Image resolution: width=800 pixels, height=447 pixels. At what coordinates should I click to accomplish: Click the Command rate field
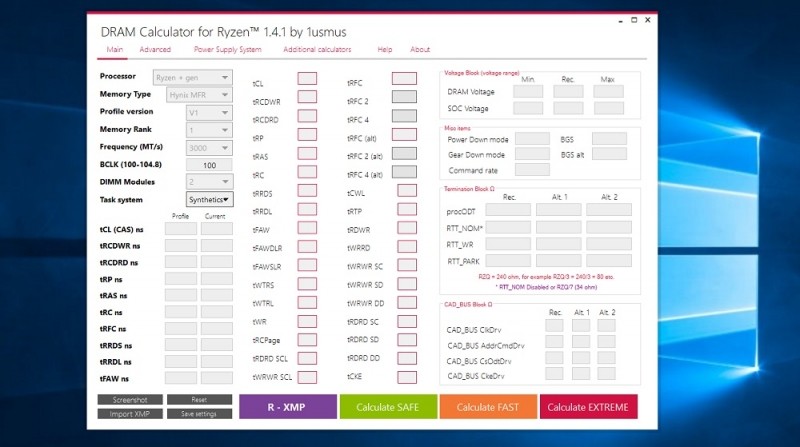pyautogui.click(x=532, y=169)
